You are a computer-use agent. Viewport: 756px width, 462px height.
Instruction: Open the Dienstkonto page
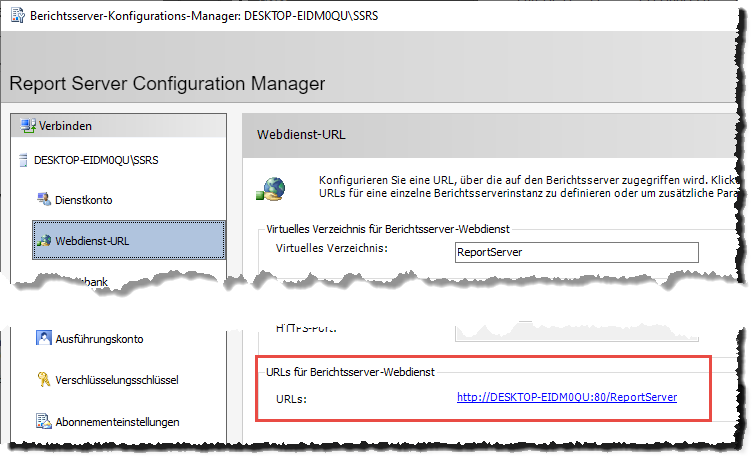pyautogui.click(x=83, y=200)
